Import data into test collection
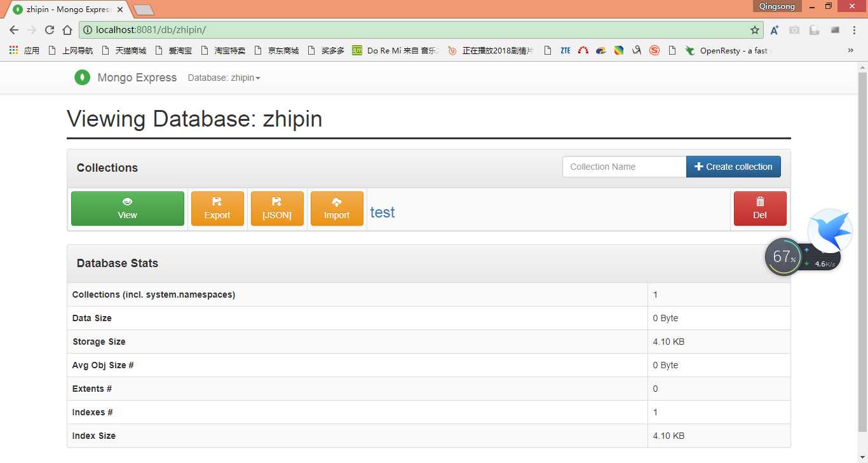The image size is (868, 463). [337, 209]
